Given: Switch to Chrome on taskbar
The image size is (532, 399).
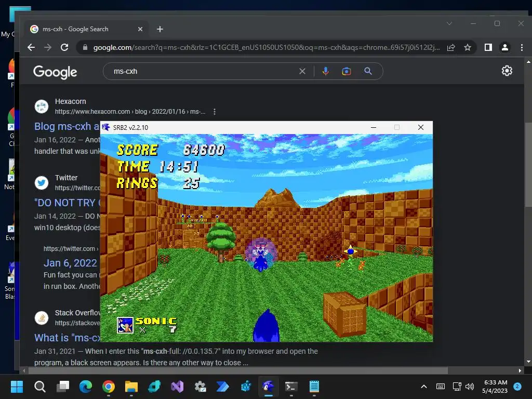Looking at the screenshot, I should [x=109, y=387].
